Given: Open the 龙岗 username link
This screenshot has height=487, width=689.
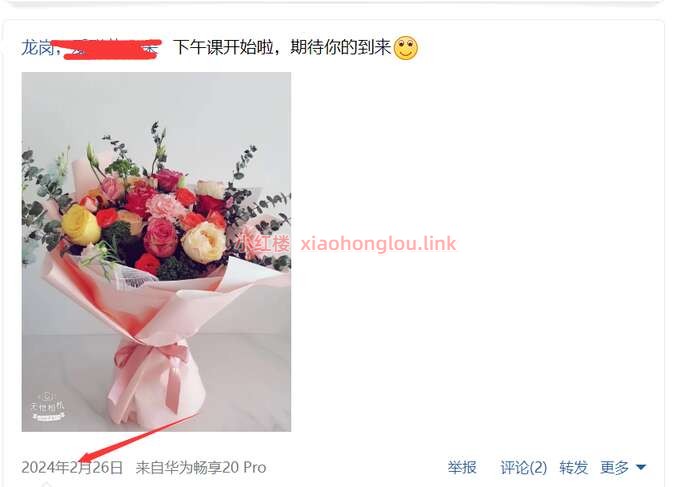Looking at the screenshot, I should [38, 47].
